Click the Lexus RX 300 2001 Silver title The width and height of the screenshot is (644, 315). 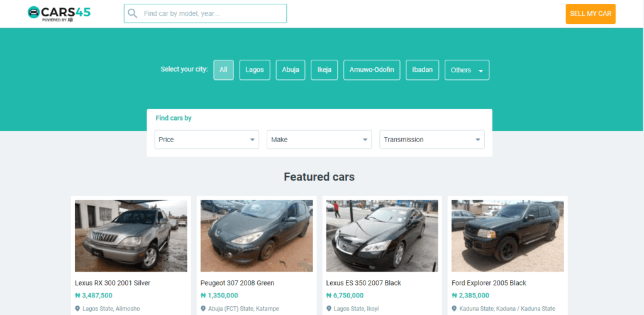pyautogui.click(x=113, y=283)
